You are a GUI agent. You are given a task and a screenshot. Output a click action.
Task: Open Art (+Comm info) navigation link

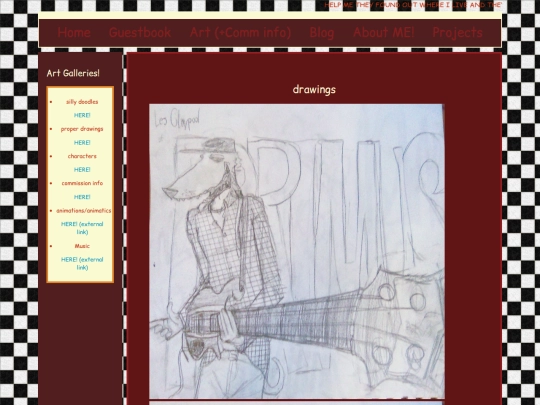240,33
